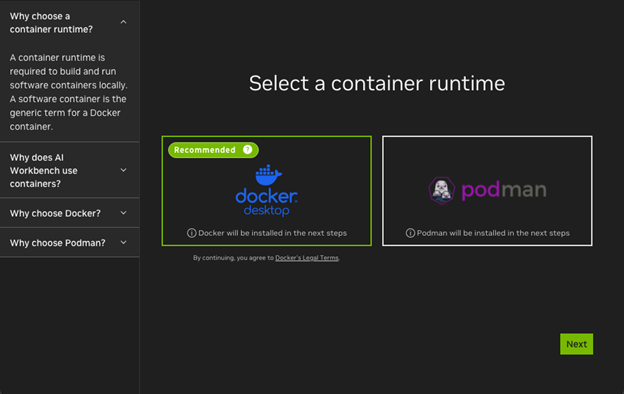This screenshot has width=624, height=394.
Task: Click the green Recommended badge
Action: tap(213, 150)
